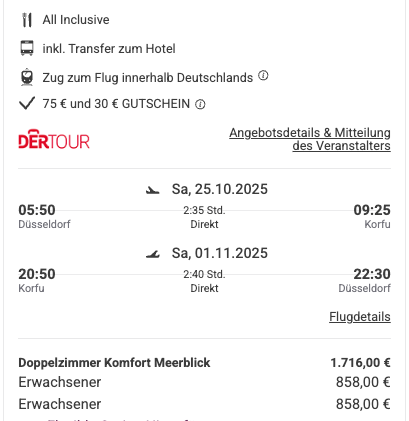The height and width of the screenshot is (421, 409).
Task: Click the bus transfer icon
Action: 27,48
